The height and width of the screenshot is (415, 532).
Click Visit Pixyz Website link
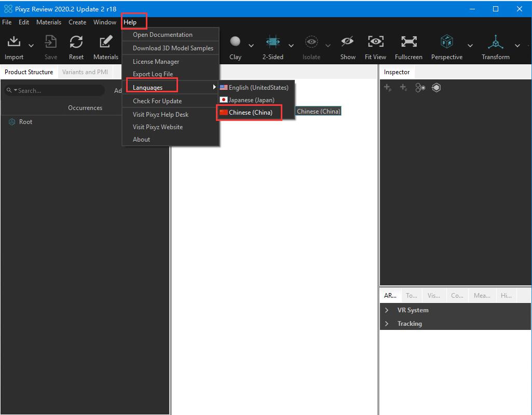(158, 127)
